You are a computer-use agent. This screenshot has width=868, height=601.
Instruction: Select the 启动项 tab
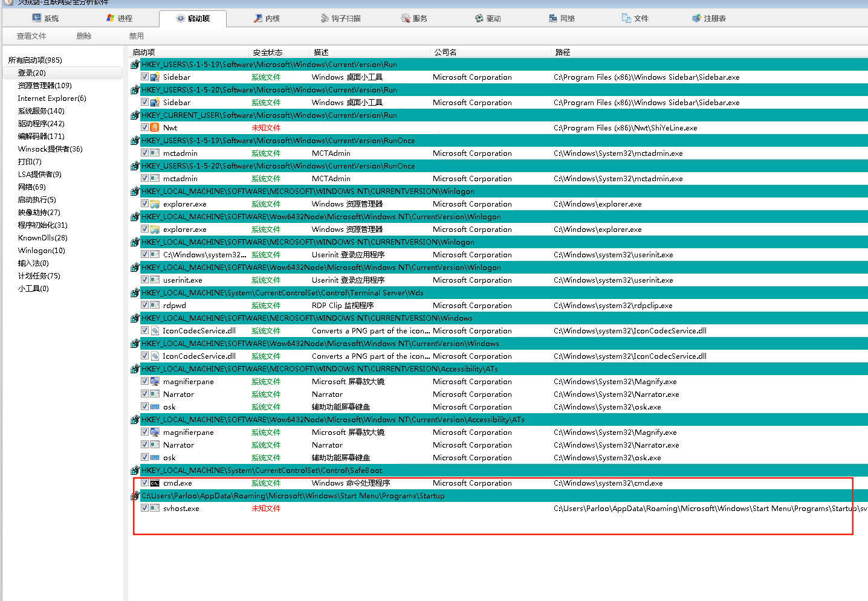(193, 19)
